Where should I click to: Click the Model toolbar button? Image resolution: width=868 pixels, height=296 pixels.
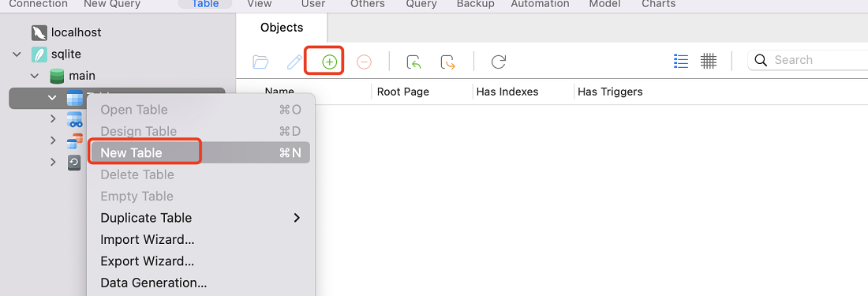pyautogui.click(x=604, y=4)
